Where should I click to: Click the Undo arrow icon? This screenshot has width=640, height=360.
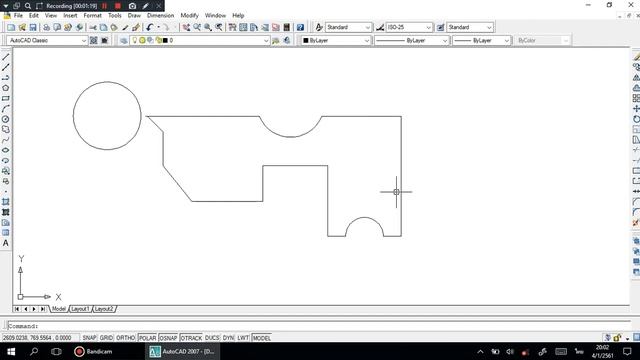pyautogui.click(x=149, y=27)
